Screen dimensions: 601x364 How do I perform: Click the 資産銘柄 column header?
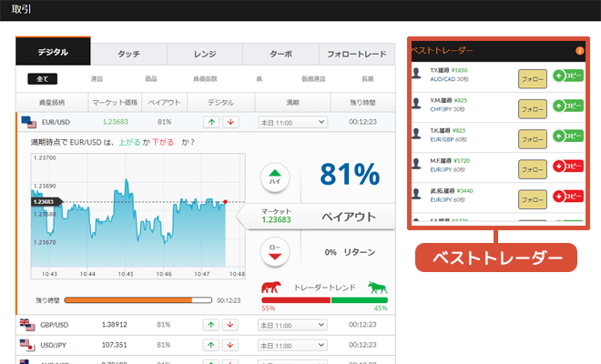tap(52, 102)
